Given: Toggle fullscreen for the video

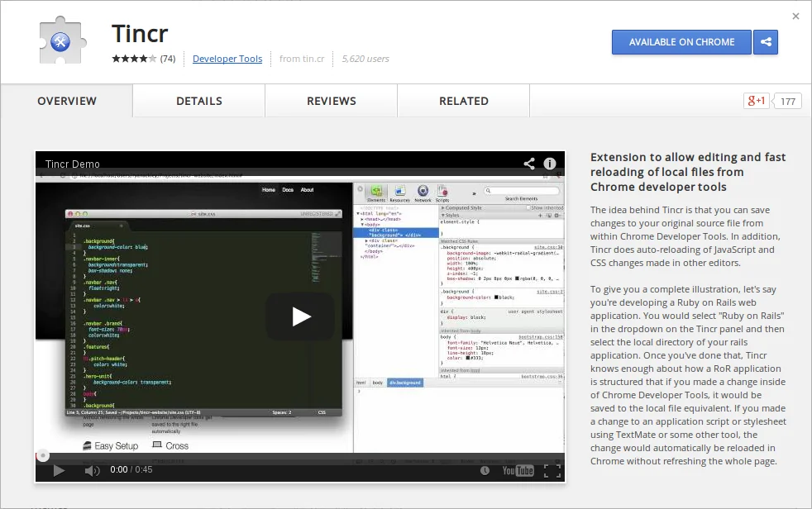Looking at the screenshot, I should click(552, 471).
